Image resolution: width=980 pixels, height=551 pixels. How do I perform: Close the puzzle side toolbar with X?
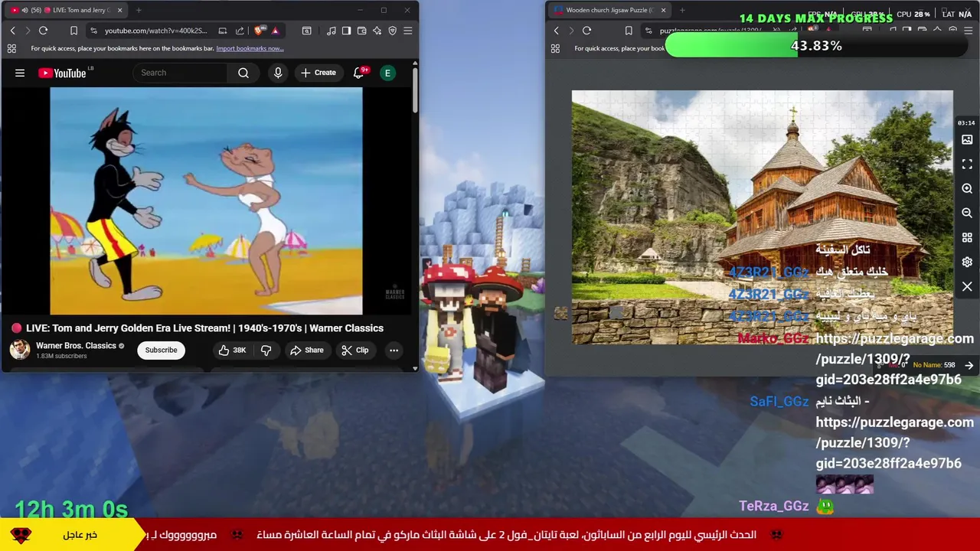click(x=967, y=286)
